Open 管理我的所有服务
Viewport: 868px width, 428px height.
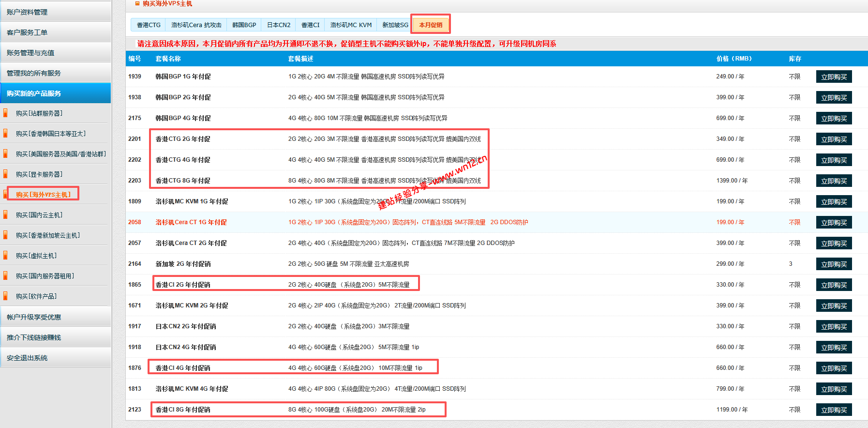tap(56, 73)
